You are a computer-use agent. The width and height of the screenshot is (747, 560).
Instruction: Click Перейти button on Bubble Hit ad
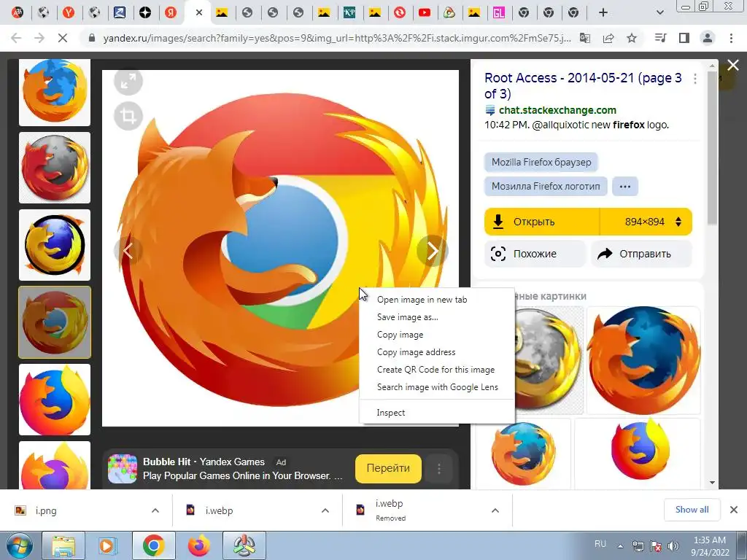(388, 469)
